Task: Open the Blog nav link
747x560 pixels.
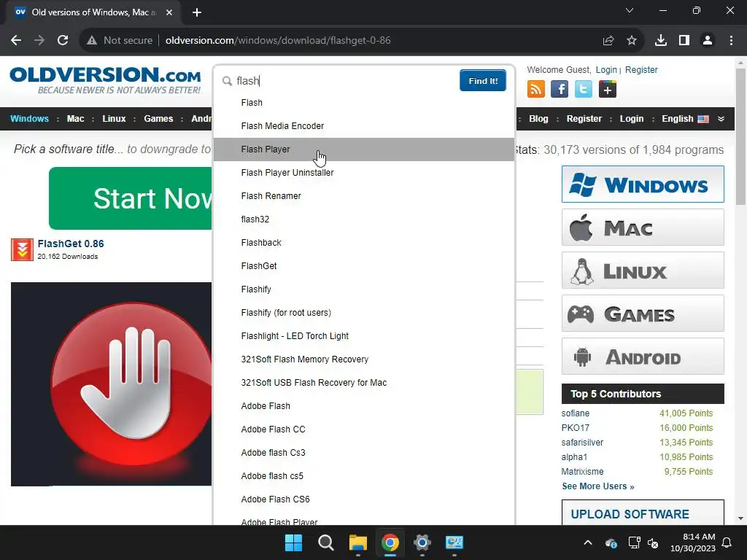Action: click(x=538, y=119)
